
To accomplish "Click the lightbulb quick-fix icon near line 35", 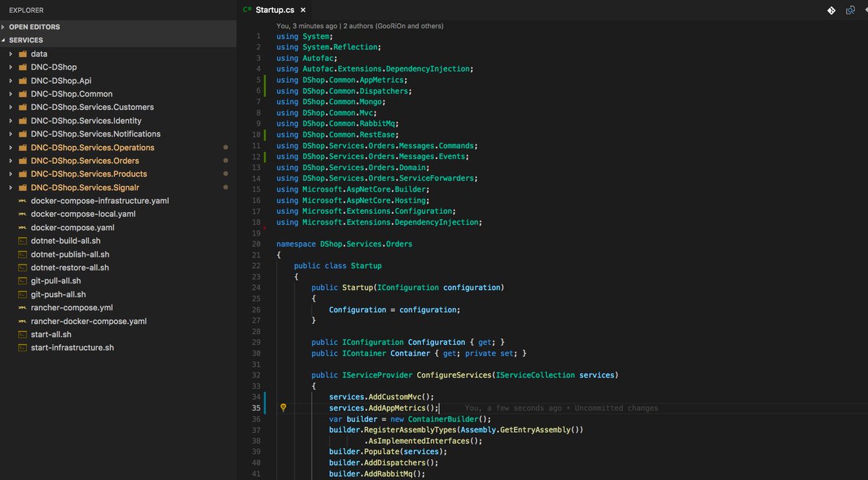I will click(283, 407).
